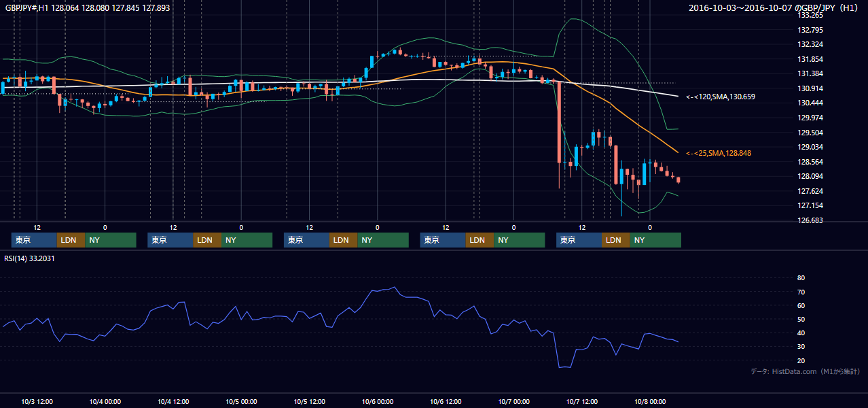The height and width of the screenshot is (408, 868).
Task: Click the 10/6 00:00 date label
Action: tap(377, 402)
